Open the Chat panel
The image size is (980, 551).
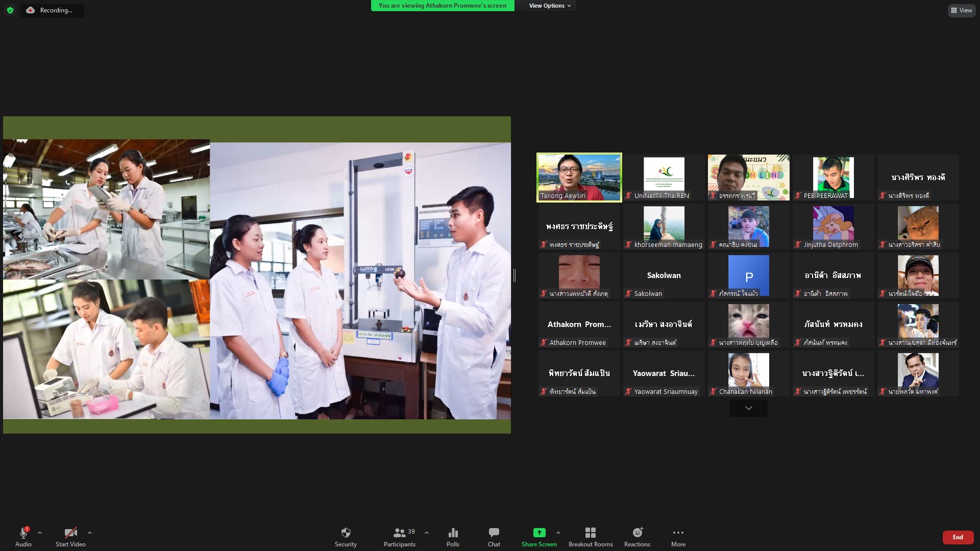coord(494,537)
